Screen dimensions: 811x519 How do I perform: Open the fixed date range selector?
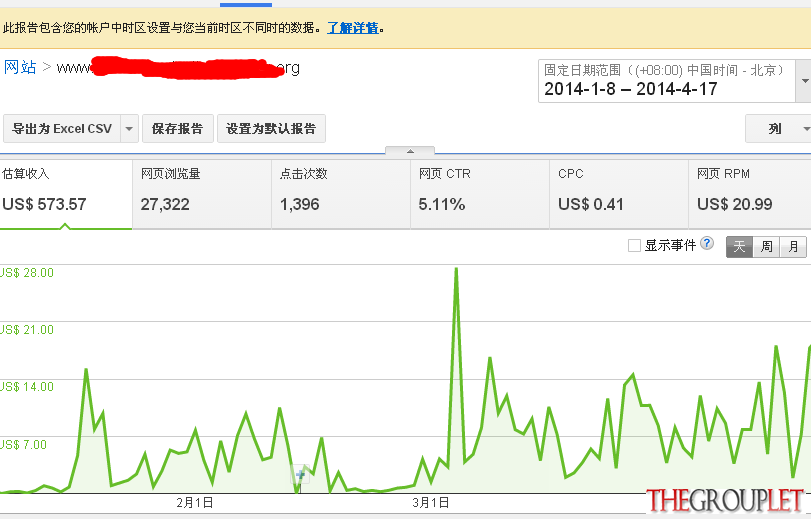coord(667,81)
